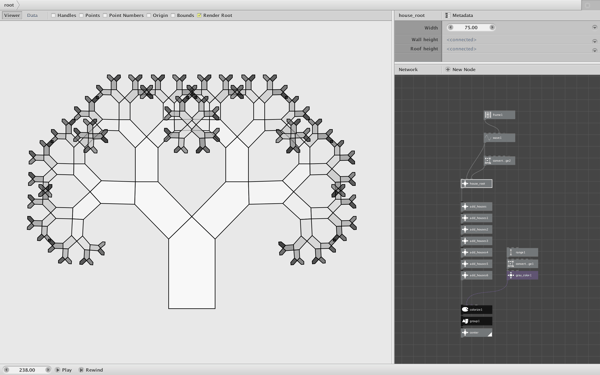
Task: Enable the Point Numbers checkbox
Action: point(105,15)
